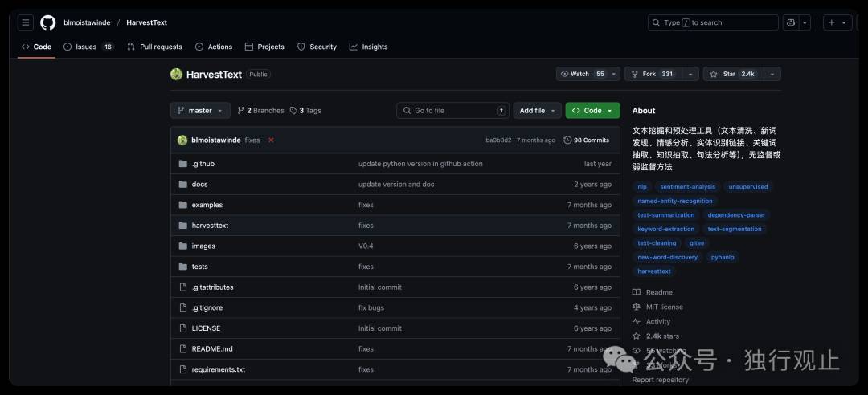
Task: Click the tests folder icon
Action: [x=183, y=267]
